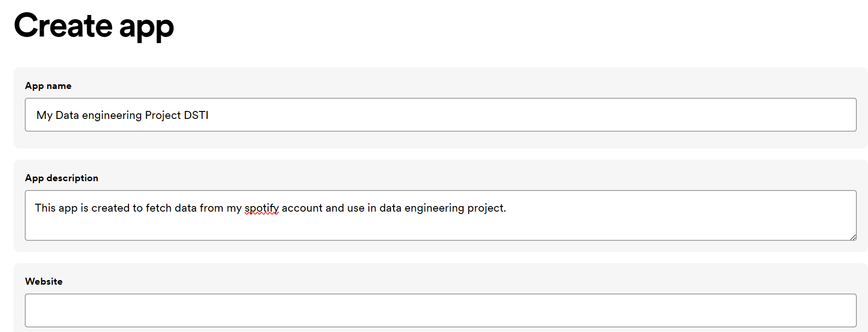
Task: Click the word "Project" in App name
Action: pyautogui.click(x=163, y=115)
